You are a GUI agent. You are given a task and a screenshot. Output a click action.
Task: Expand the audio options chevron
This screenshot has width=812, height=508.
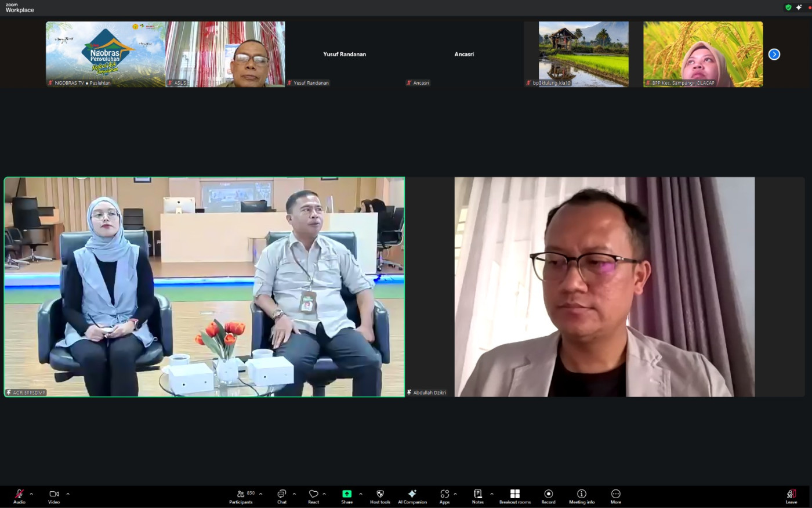point(31,494)
